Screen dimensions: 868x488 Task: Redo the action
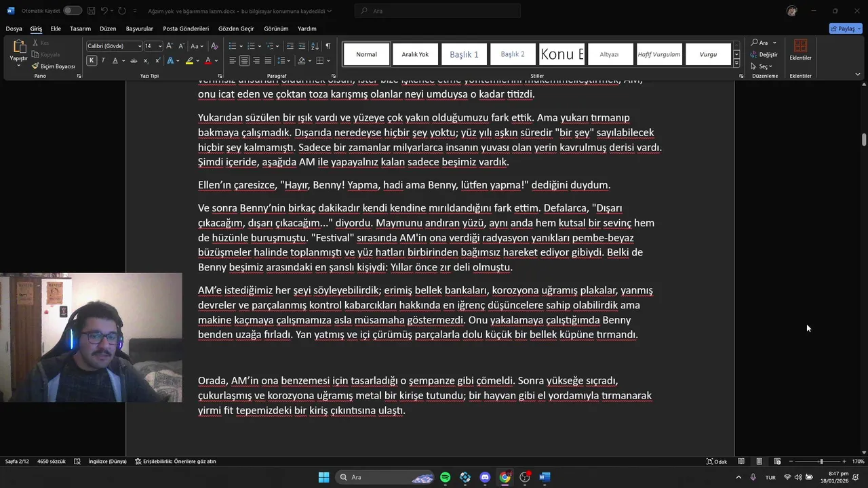121,11
